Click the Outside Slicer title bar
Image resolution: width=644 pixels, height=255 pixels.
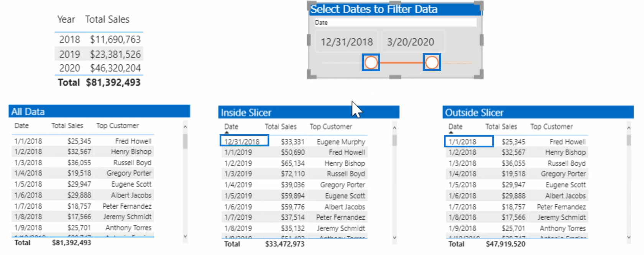[x=538, y=112]
